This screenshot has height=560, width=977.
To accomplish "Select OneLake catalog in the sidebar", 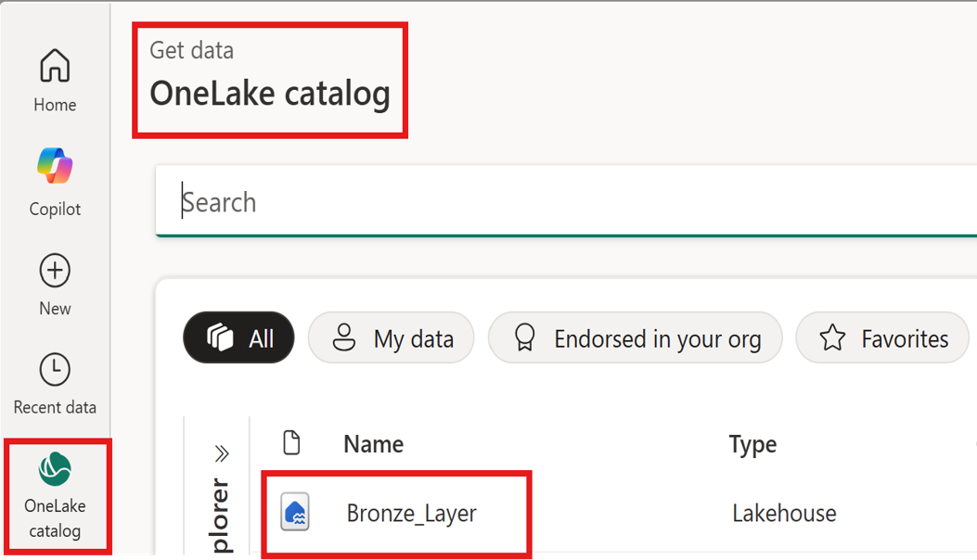I will click(55, 495).
